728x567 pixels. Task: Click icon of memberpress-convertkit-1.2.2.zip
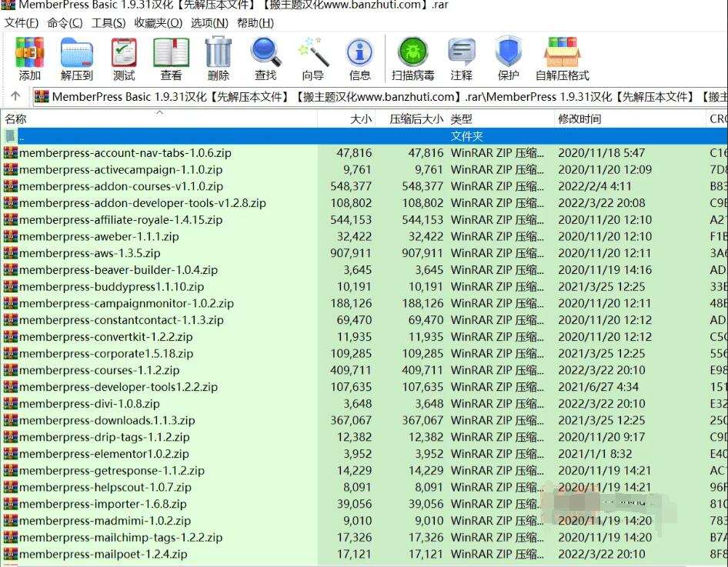click(10, 336)
